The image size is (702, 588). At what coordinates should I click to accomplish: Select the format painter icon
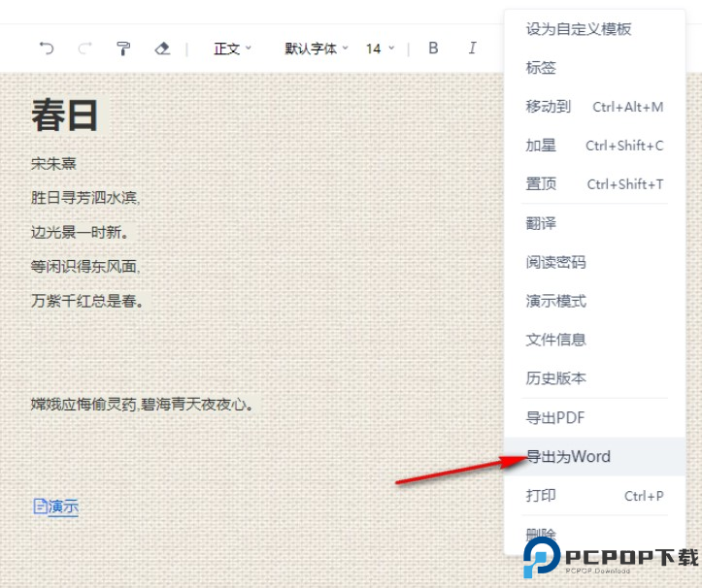(123, 48)
